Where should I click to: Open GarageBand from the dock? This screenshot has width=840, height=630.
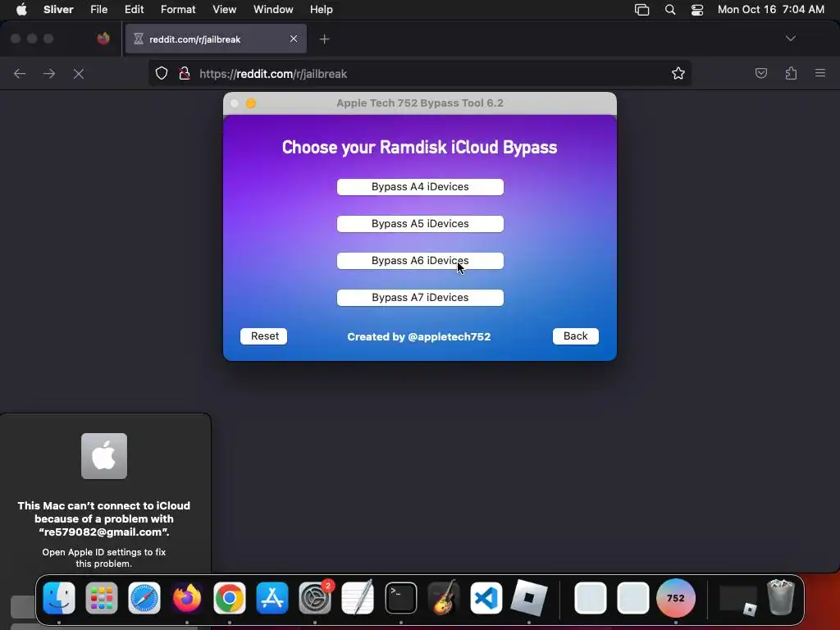[444, 598]
